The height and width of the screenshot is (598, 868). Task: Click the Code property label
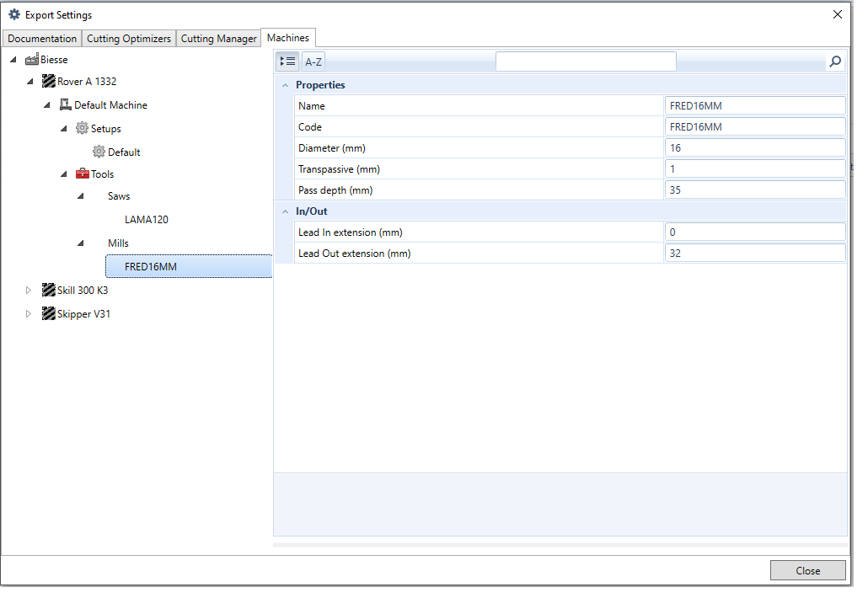tap(309, 126)
